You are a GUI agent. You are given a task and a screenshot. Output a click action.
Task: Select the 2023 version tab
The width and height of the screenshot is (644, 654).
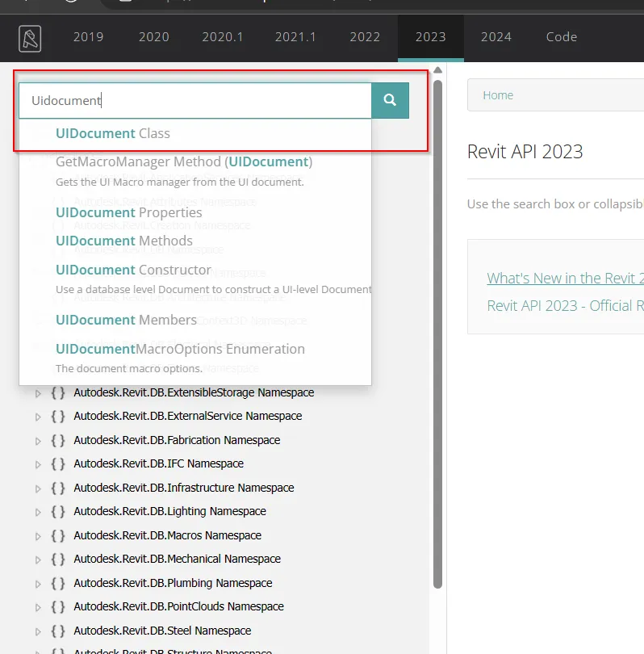click(x=431, y=37)
